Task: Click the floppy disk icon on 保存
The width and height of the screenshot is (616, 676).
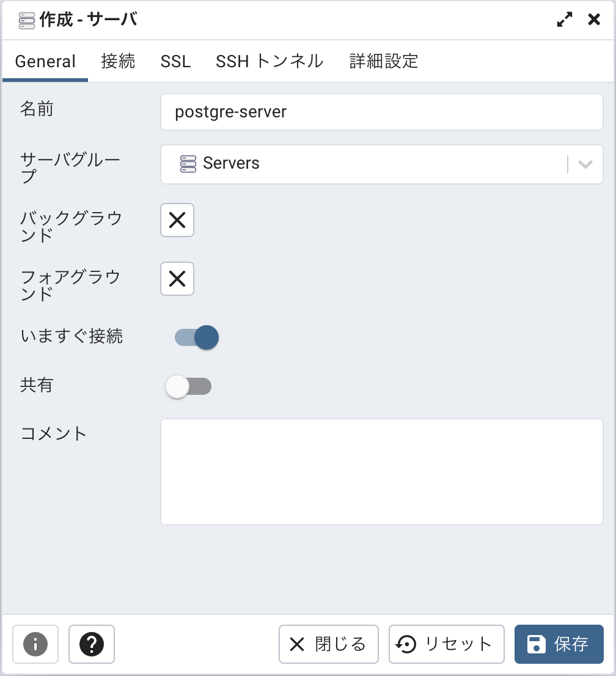Action: (537, 644)
